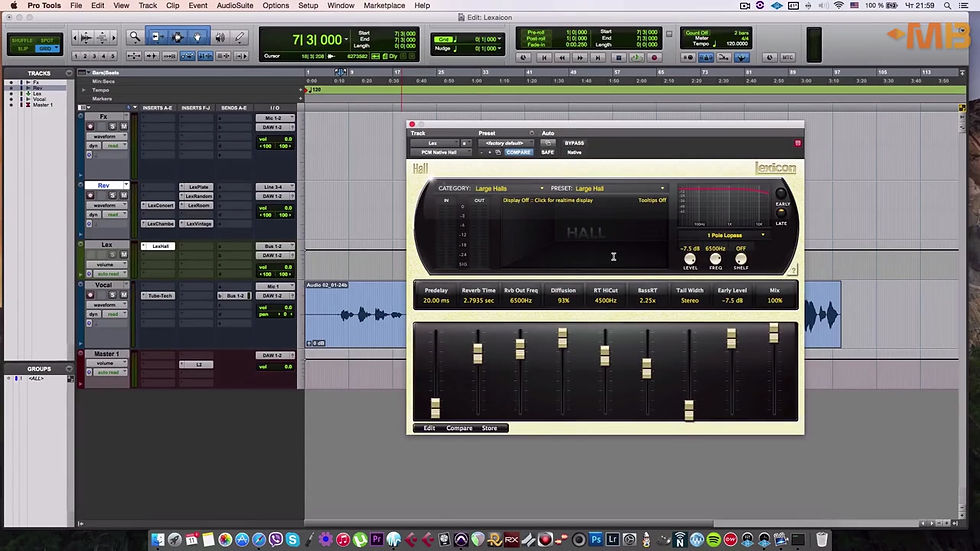
Task: Click the plugin COMPARE button
Action: coord(518,152)
